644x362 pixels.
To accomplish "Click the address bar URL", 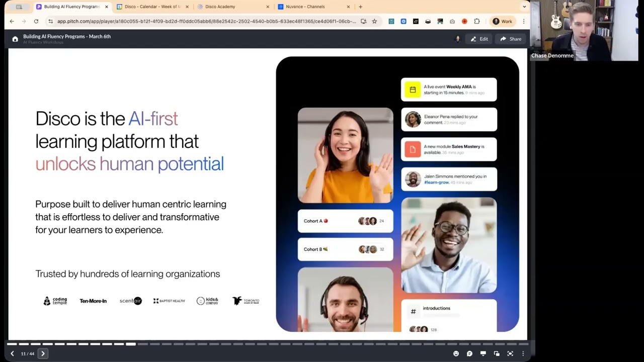I will click(206, 21).
